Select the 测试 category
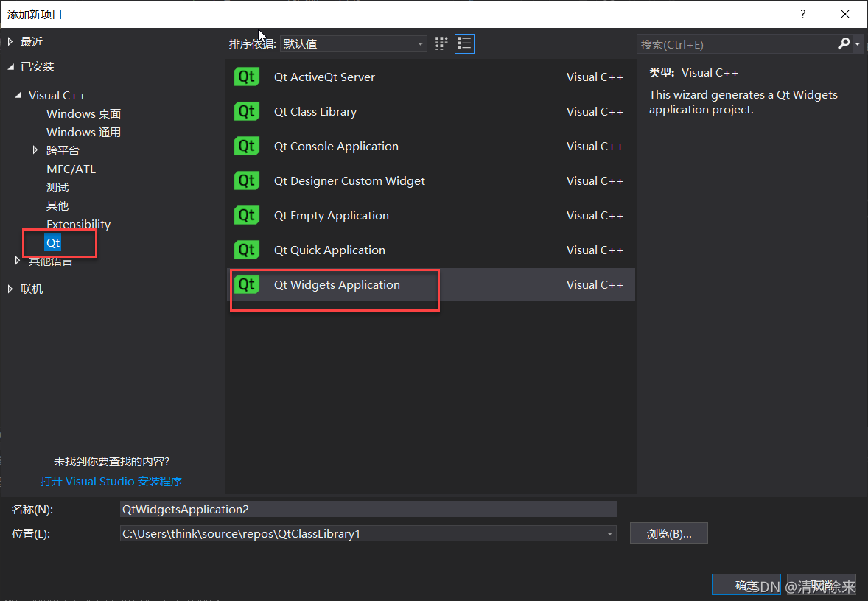This screenshot has width=868, height=601. 57,187
